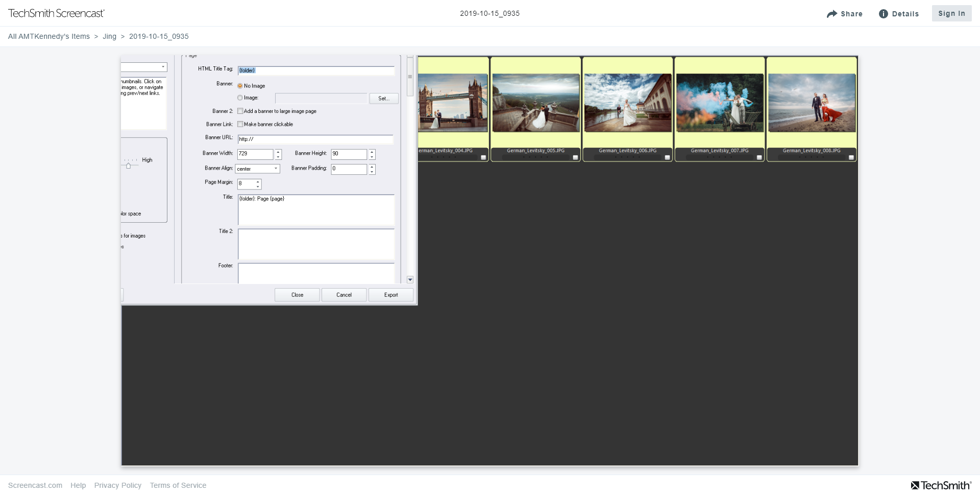The image size is (980, 495).
Task: Click into the Banner URL field
Action: [x=315, y=139]
